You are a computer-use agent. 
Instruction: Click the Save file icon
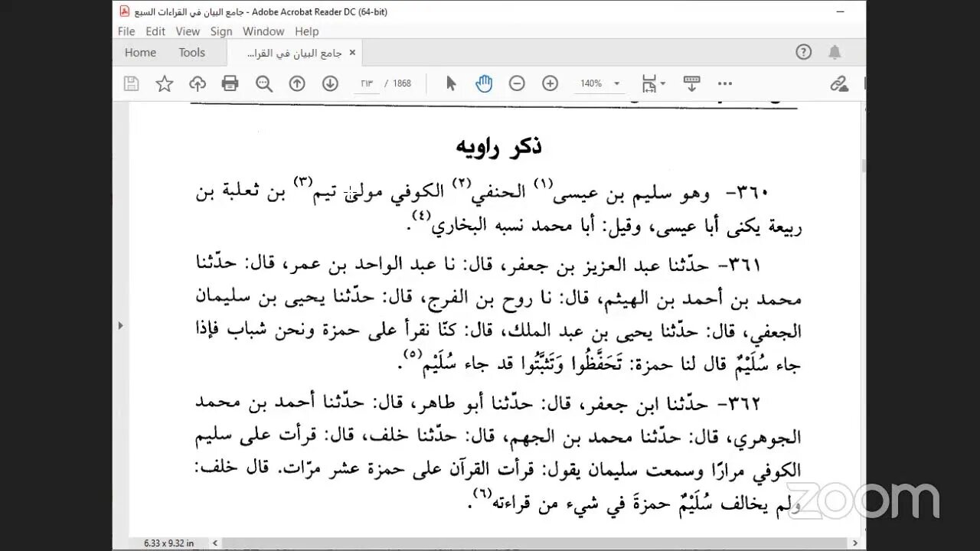click(131, 83)
